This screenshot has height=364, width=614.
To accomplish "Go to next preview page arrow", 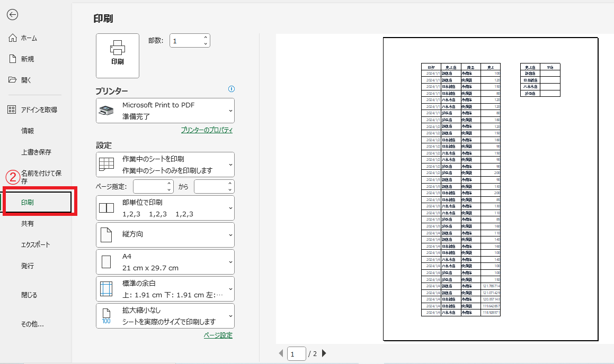I will click(324, 353).
